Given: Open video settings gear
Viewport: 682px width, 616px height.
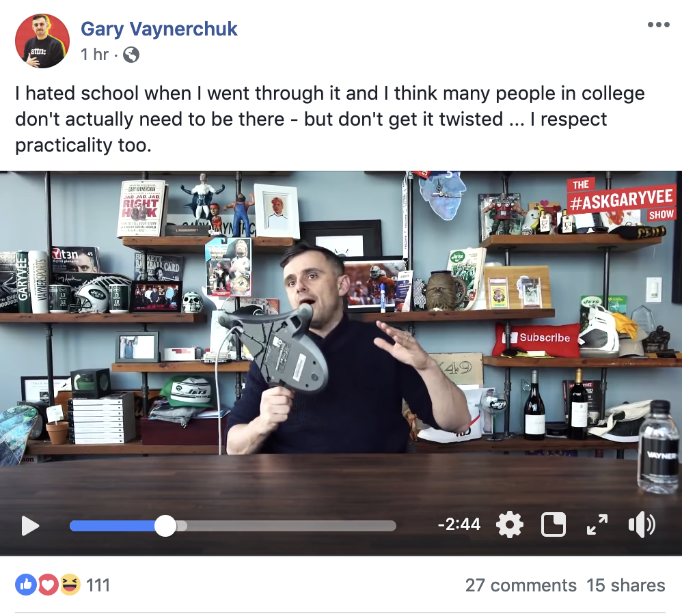Looking at the screenshot, I should (509, 524).
